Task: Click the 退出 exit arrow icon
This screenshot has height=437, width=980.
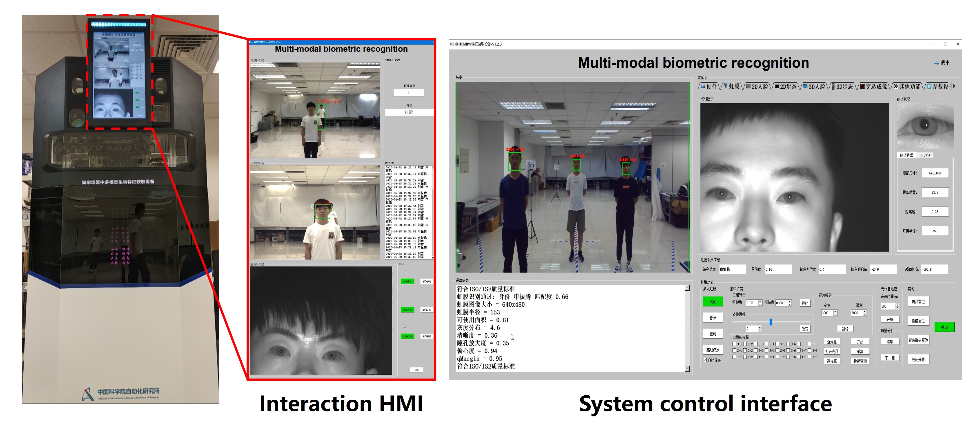Action: click(x=936, y=63)
